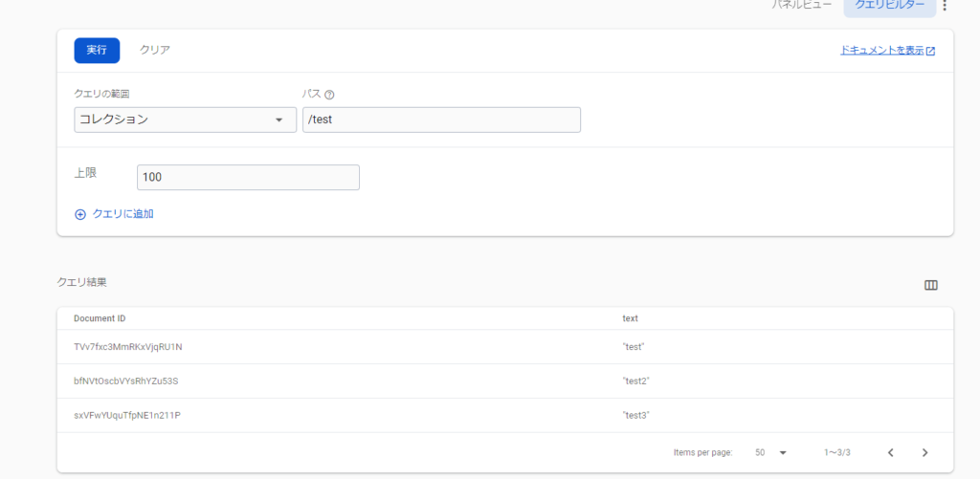980x479 pixels.
Task: Open the ドキュメントを表示 link
Action: tap(881, 51)
